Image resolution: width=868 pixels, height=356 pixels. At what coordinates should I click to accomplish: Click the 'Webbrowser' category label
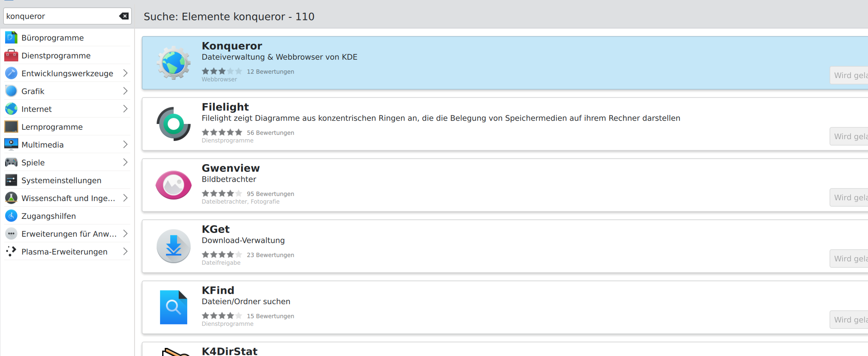(x=219, y=79)
